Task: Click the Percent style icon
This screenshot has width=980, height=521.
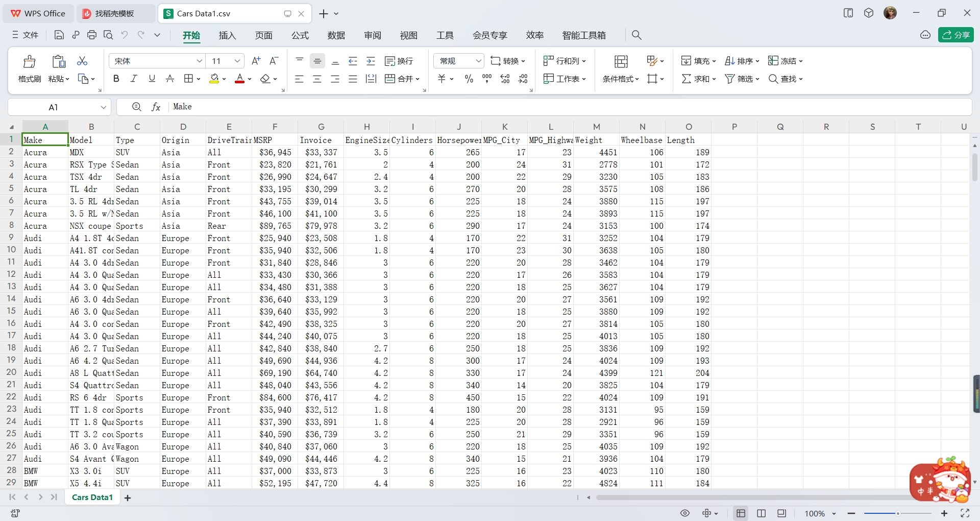Action: 469,79
